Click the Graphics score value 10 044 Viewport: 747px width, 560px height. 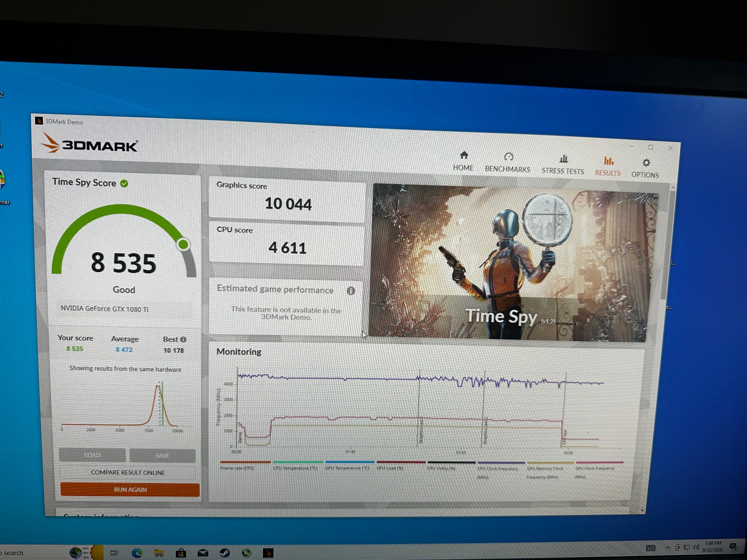point(288,204)
